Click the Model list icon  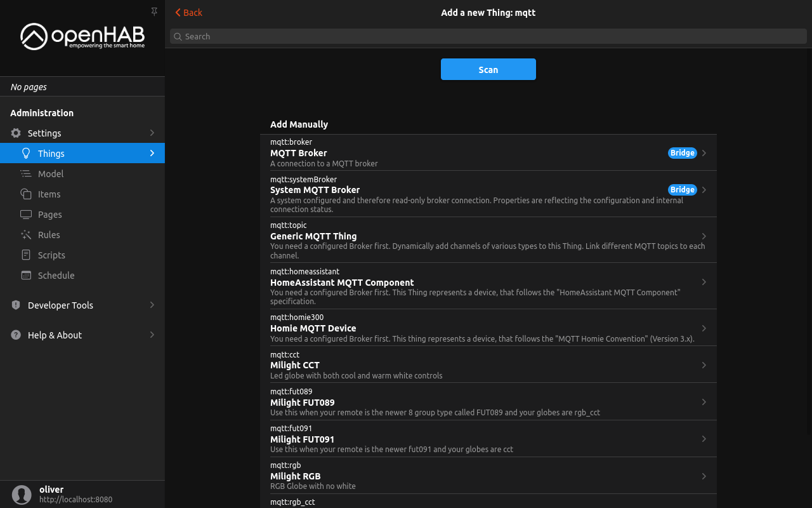pyautogui.click(x=26, y=174)
